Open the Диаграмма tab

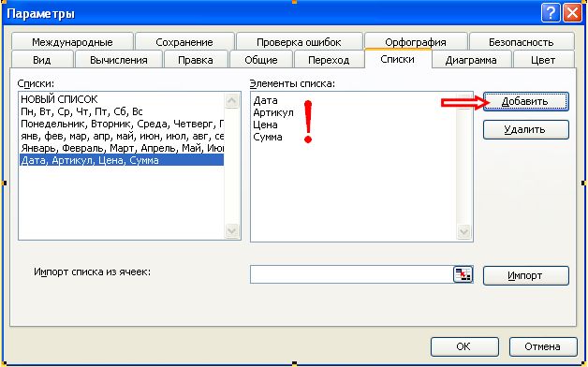click(471, 60)
